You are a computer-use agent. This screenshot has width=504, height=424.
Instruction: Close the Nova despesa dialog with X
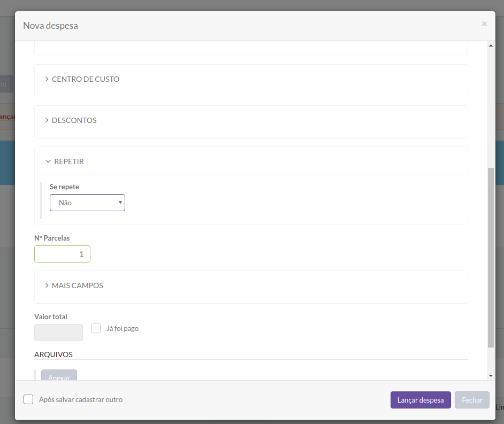484,24
